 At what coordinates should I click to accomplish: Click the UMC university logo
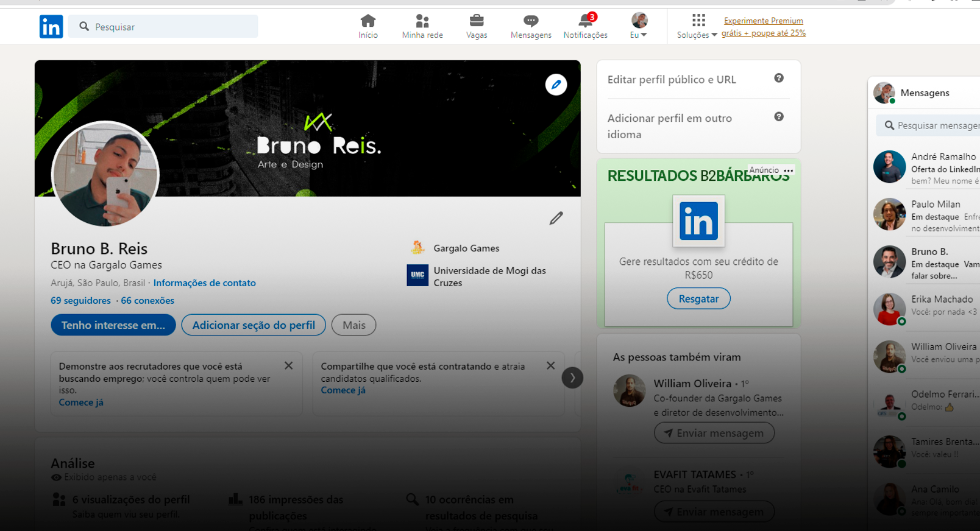[x=417, y=275]
